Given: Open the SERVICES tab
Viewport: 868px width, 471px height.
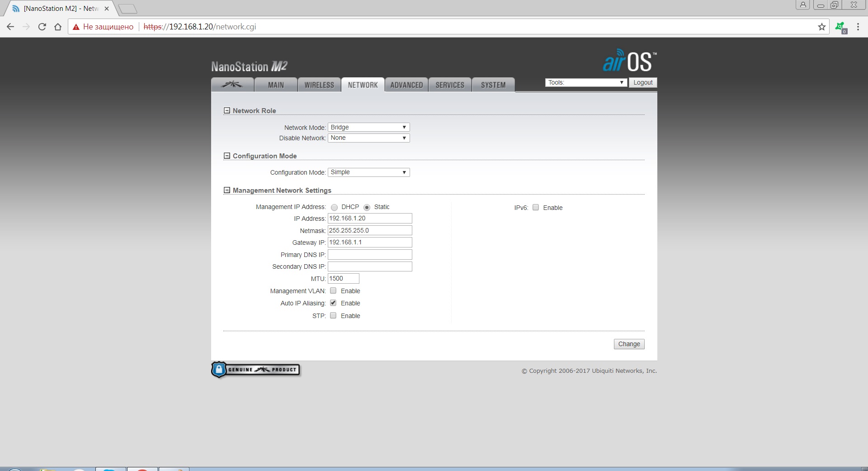Looking at the screenshot, I should coord(450,85).
